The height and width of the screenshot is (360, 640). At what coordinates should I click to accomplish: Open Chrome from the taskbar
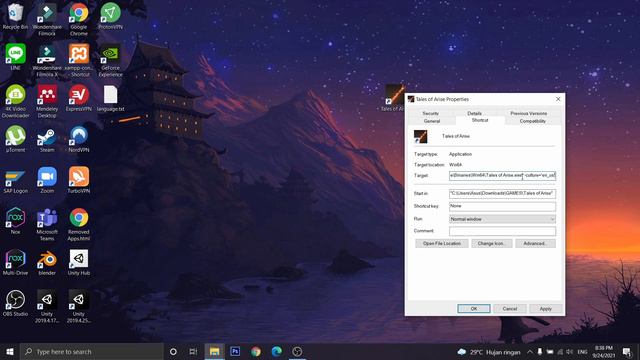coord(256,351)
